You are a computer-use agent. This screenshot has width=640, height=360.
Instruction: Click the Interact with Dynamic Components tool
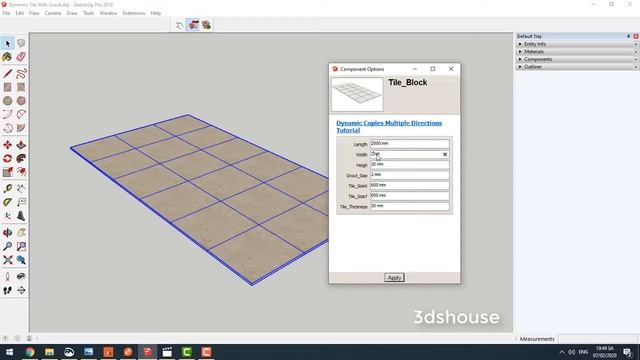click(180, 25)
